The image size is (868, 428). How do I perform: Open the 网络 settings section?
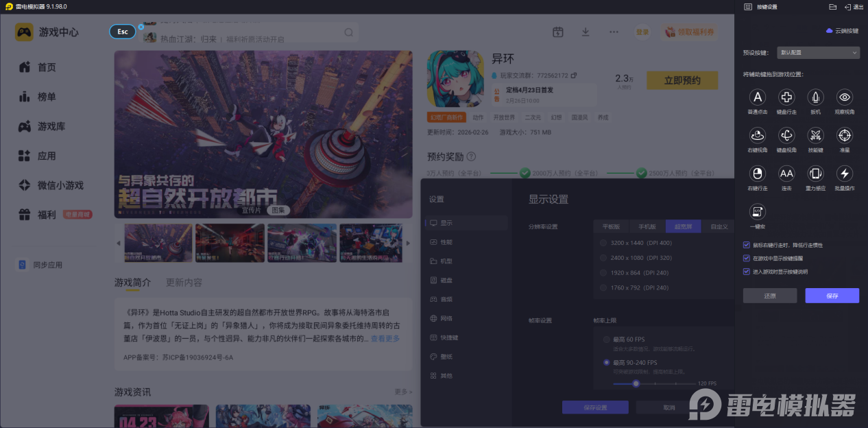[466, 318]
